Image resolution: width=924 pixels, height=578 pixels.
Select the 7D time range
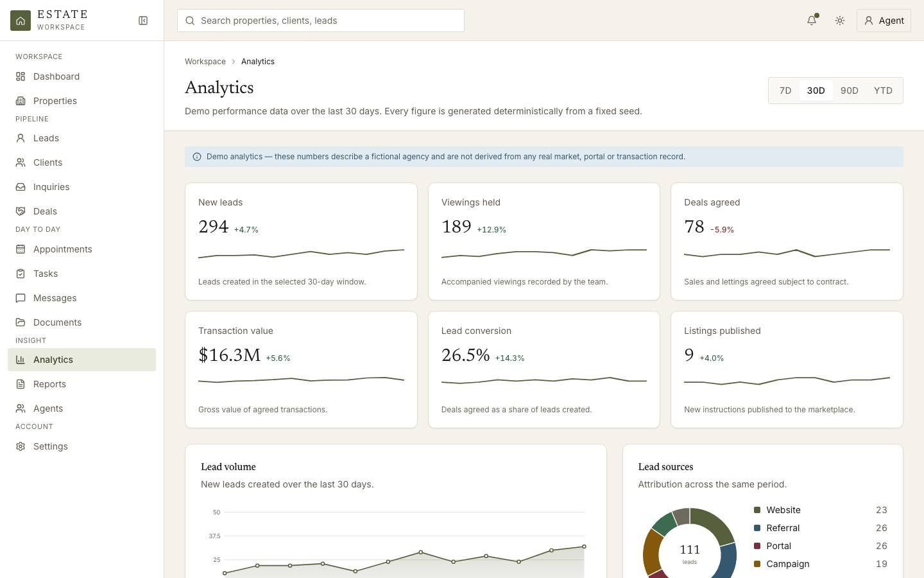[785, 91]
